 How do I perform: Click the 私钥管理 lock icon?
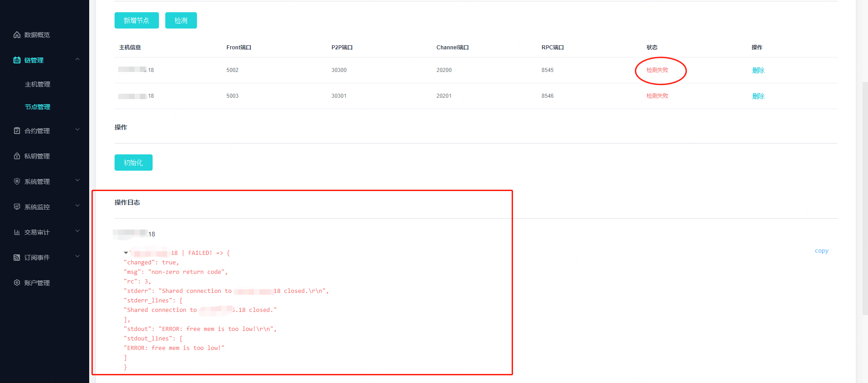(x=17, y=156)
